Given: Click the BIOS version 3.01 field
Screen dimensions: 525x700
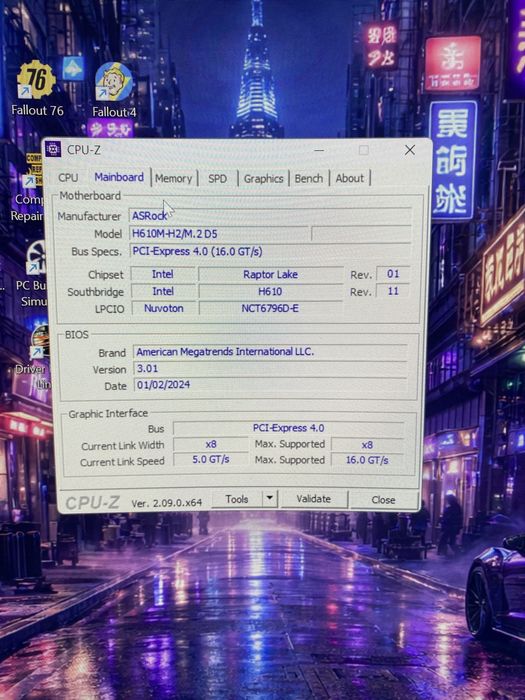Looking at the screenshot, I should 271,369.
